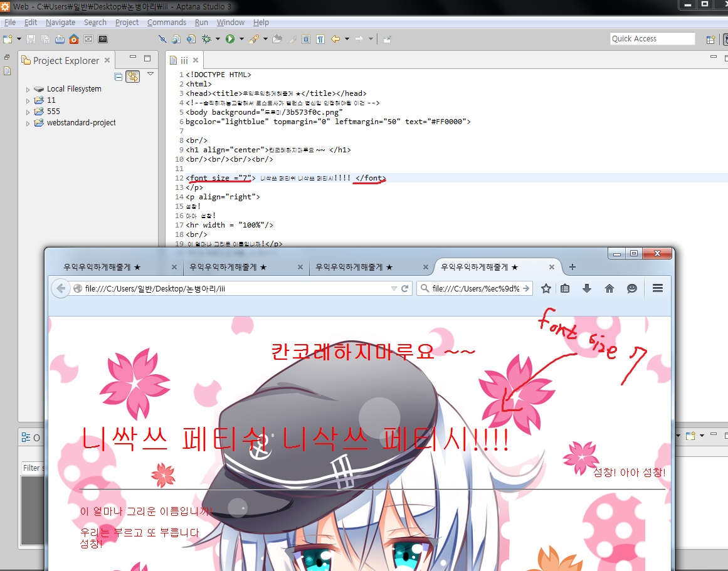Open the Navigate menu

[x=60, y=23]
